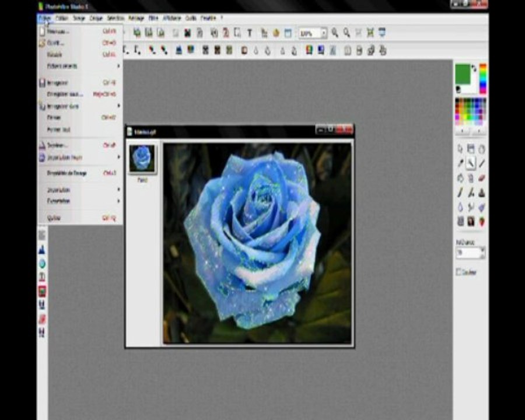Click the swap foreground/background colors arrow

(474, 68)
